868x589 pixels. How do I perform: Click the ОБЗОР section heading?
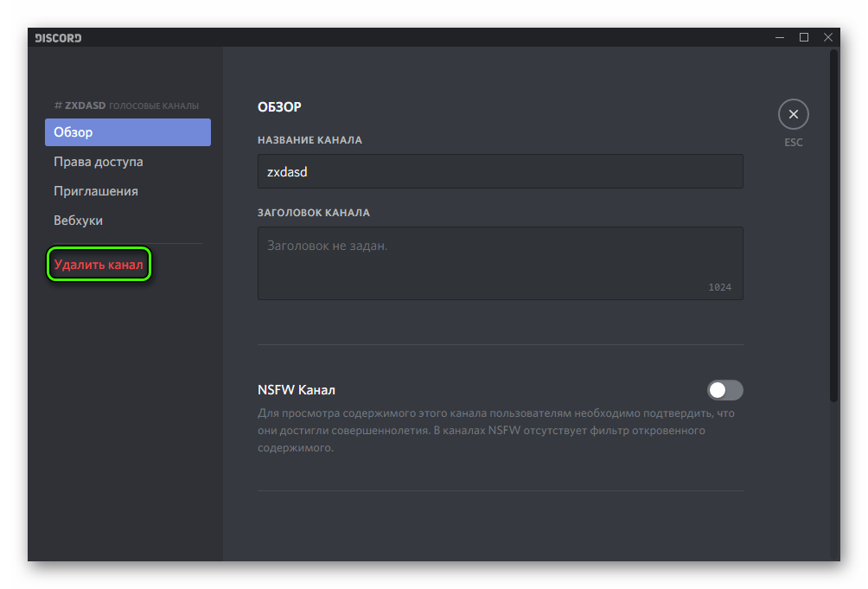click(279, 107)
